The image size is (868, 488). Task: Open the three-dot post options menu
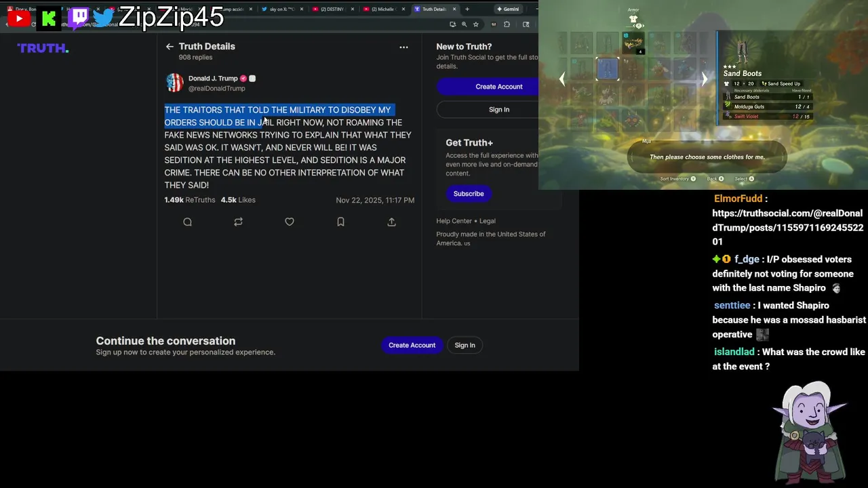pyautogui.click(x=403, y=47)
